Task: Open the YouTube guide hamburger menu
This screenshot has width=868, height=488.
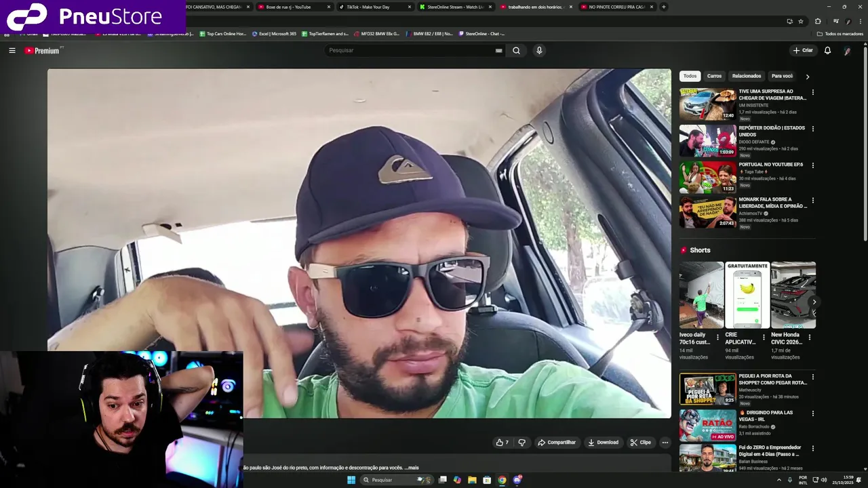Action: (x=12, y=50)
